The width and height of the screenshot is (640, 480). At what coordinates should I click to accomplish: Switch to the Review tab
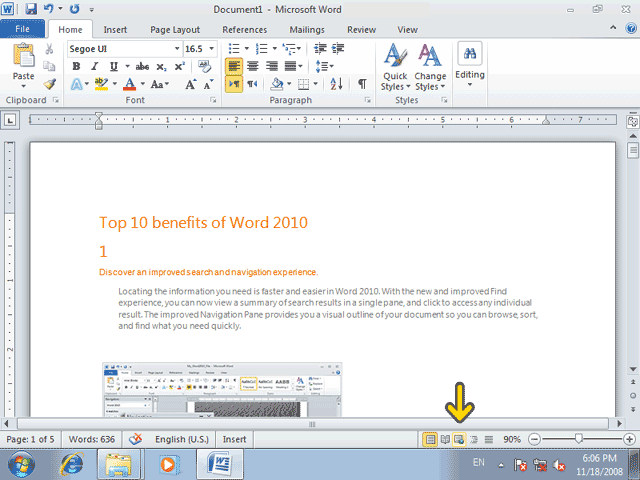coord(361,30)
